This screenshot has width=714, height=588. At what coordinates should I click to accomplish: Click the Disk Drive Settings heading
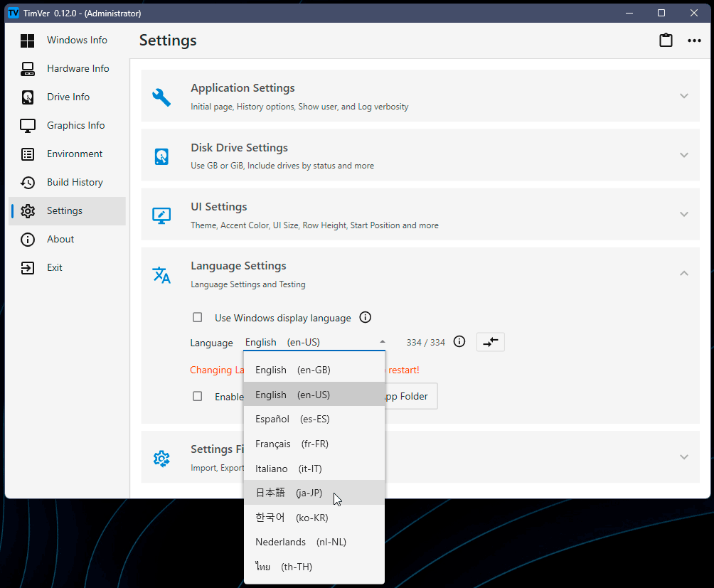tap(239, 147)
